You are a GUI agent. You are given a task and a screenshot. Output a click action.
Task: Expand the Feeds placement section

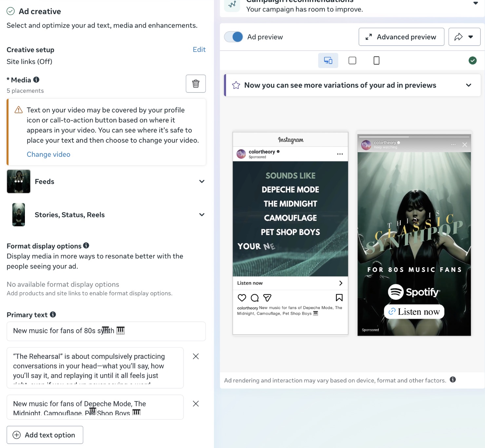202,181
